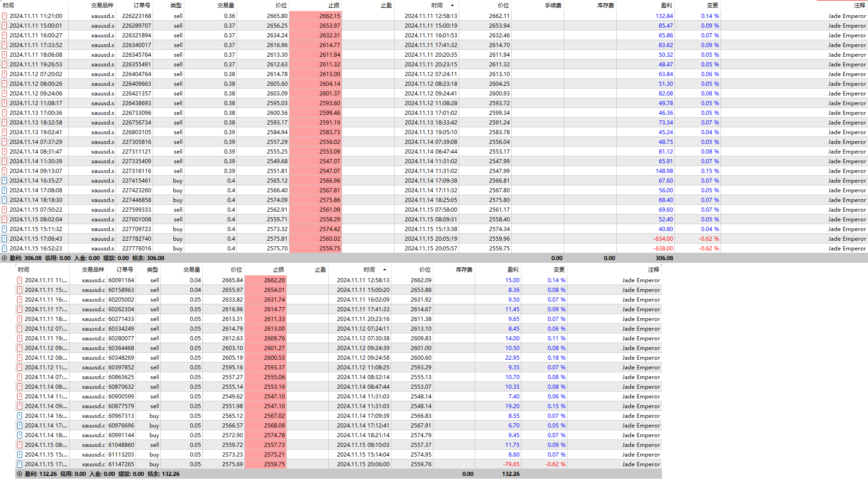Select order number 60348269
The height and width of the screenshot is (481, 868).
tap(121, 357)
